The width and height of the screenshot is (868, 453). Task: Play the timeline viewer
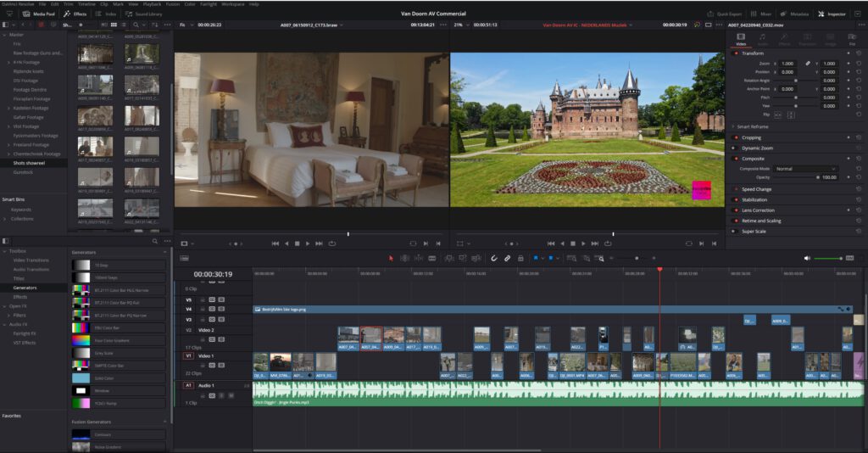point(583,243)
